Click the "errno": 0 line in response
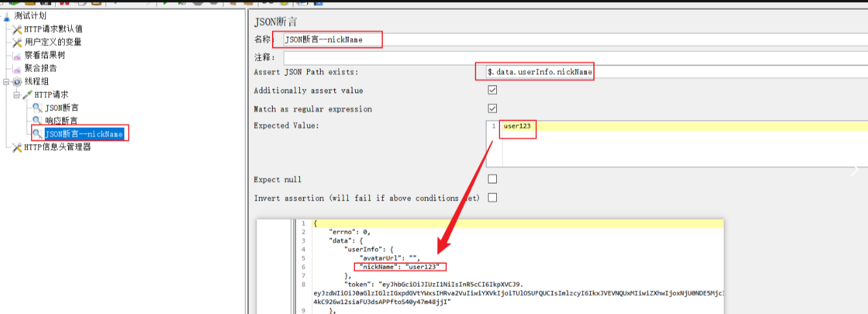This screenshot has width=868, height=314. pos(350,232)
